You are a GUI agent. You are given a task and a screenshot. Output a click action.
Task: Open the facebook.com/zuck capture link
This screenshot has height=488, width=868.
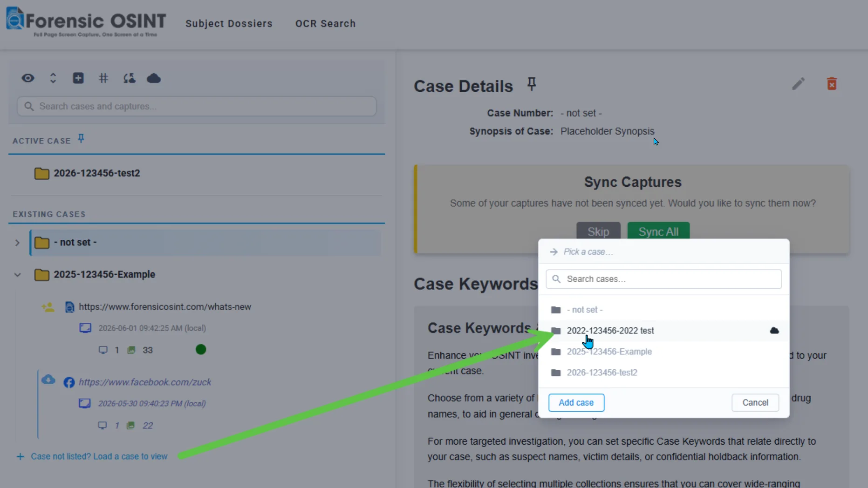(x=145, y=382)
